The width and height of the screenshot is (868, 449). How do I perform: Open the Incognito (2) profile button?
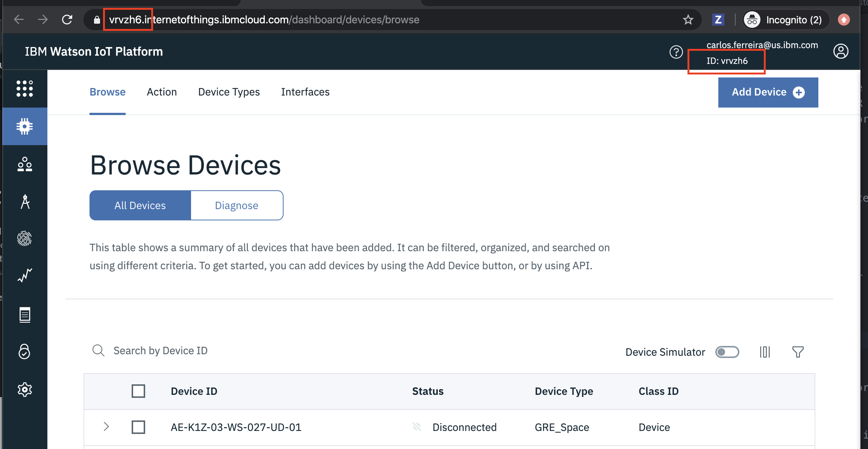click(786, 20)
